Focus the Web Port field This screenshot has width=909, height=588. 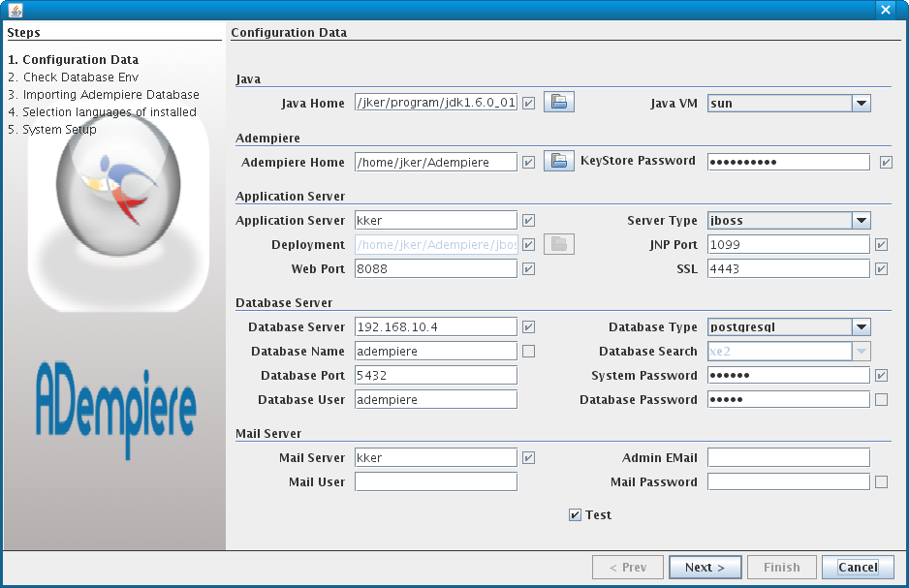coord(436,268)
